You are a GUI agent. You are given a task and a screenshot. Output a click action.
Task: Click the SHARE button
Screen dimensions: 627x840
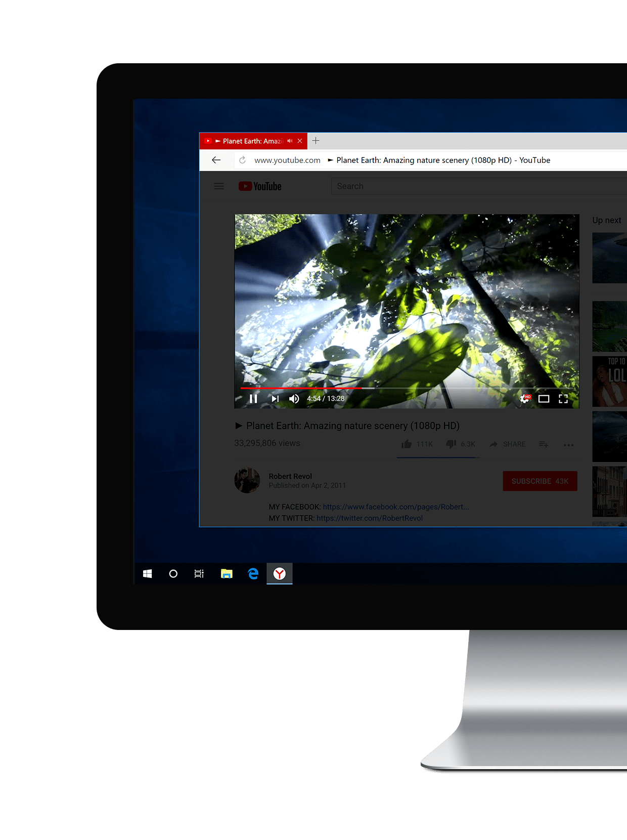click(508, 444)
